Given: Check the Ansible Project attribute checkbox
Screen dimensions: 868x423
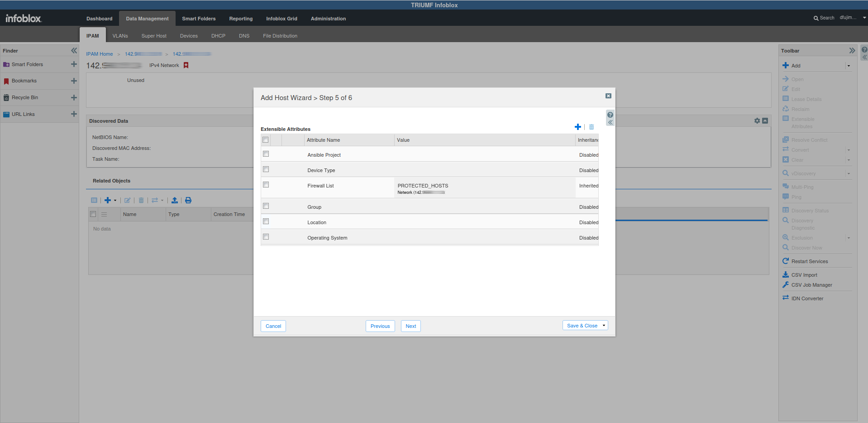Looking at the screenshot, I should [x=266, y=154].
